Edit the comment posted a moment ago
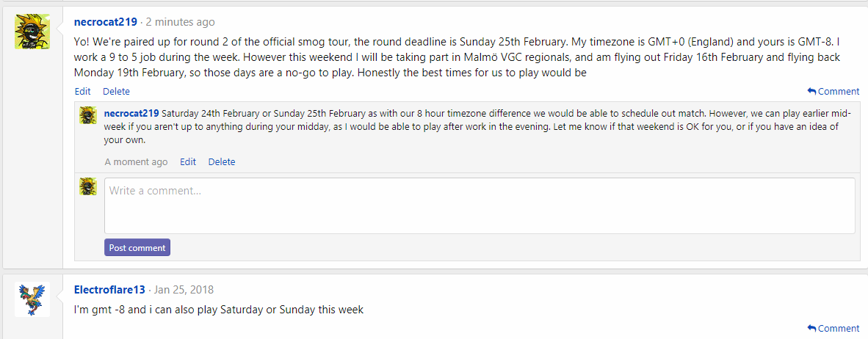This screenshot has height=339, width=868. pyautogui.click(x=188, y=162)
